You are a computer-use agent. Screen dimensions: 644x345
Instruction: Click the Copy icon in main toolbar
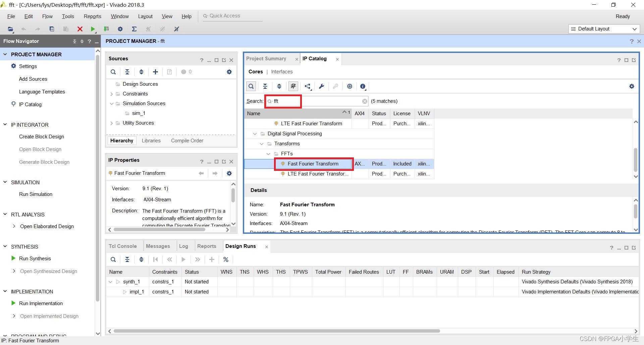pos(52,29)
